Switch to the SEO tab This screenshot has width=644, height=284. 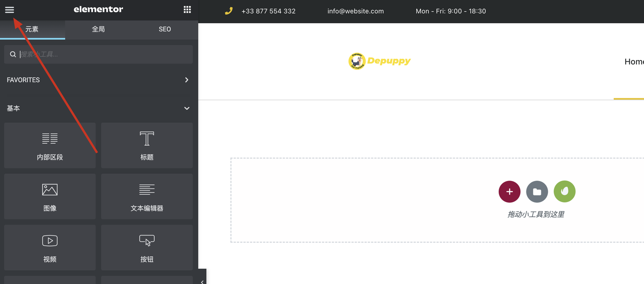coord(165,29)
